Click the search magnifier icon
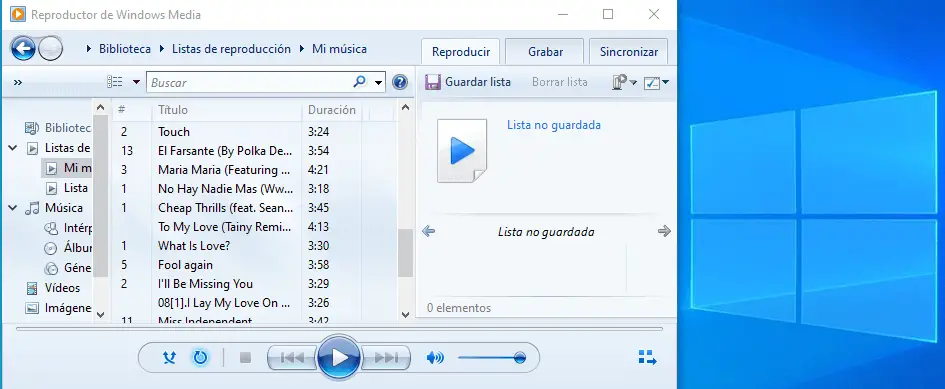 tap(360, 82)
